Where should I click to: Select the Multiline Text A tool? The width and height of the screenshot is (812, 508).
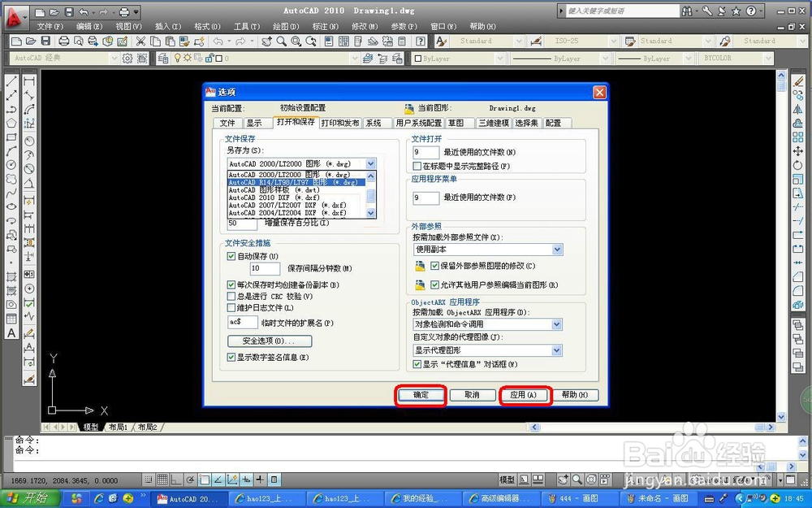(11, 333)
